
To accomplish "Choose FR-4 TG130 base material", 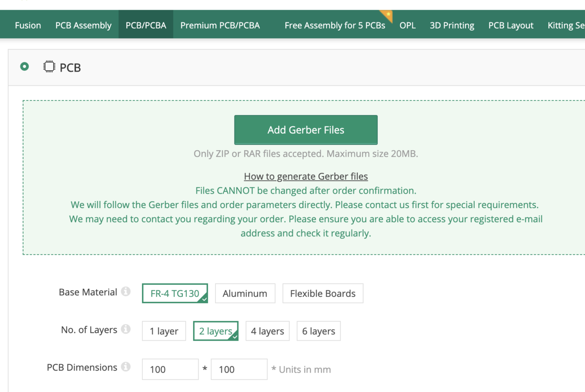I will click(x=175, y=293).
